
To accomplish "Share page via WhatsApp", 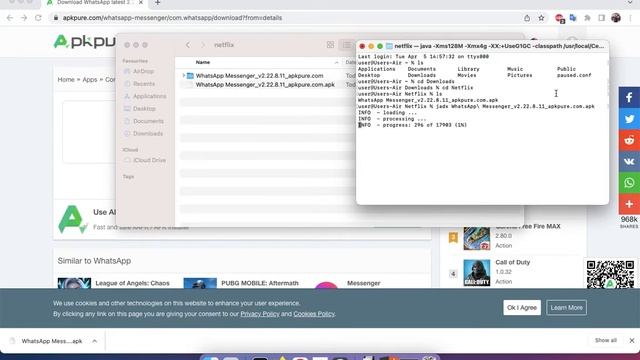I will 629,182.
